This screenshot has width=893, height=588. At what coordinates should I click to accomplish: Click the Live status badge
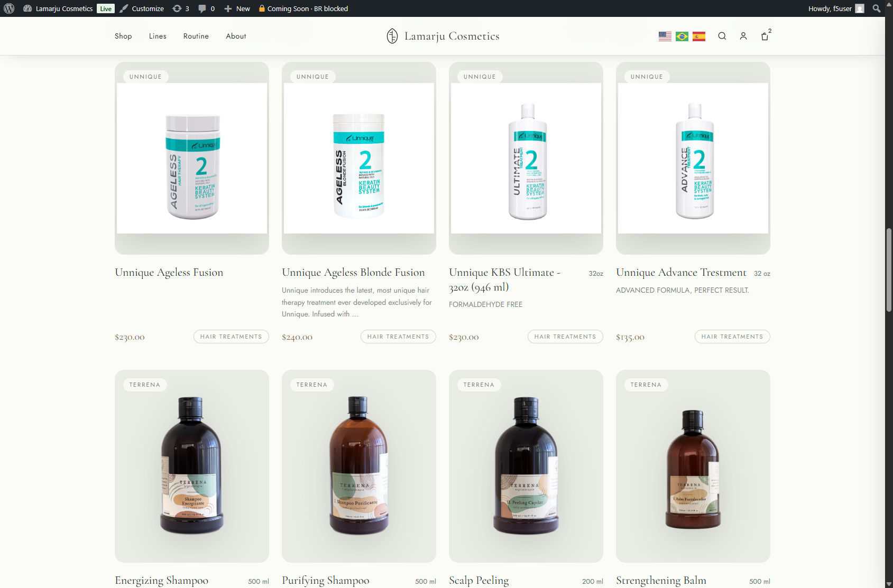click(106, 8)
